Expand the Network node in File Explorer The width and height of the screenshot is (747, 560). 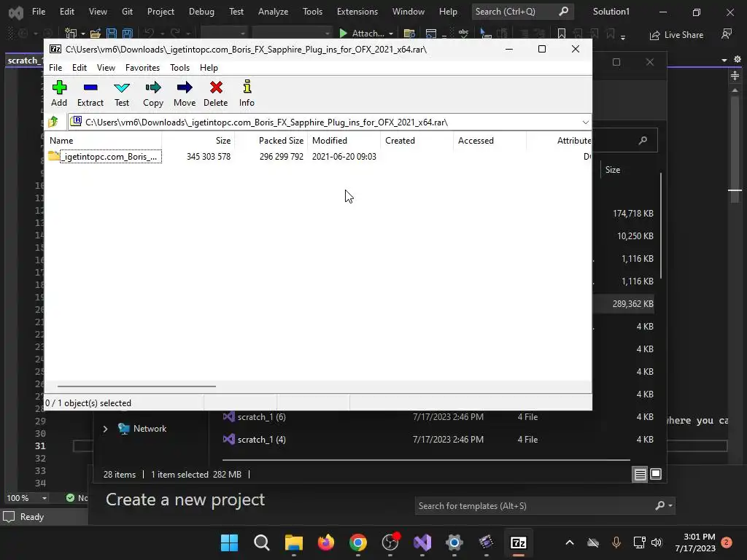(x=105, y=429)
